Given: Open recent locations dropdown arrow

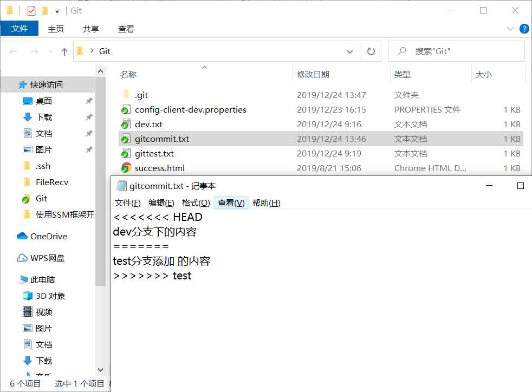Looking at the screenshot, I should (x=50, y=51).
